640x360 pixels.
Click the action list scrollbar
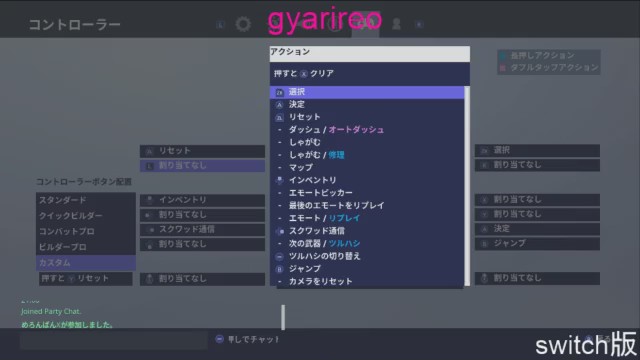467,186
